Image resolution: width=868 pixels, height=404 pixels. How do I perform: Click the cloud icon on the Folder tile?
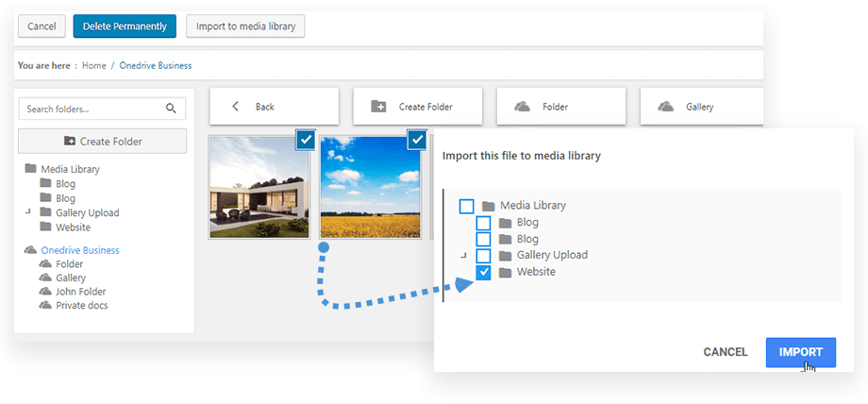click(x=523, y=107)
